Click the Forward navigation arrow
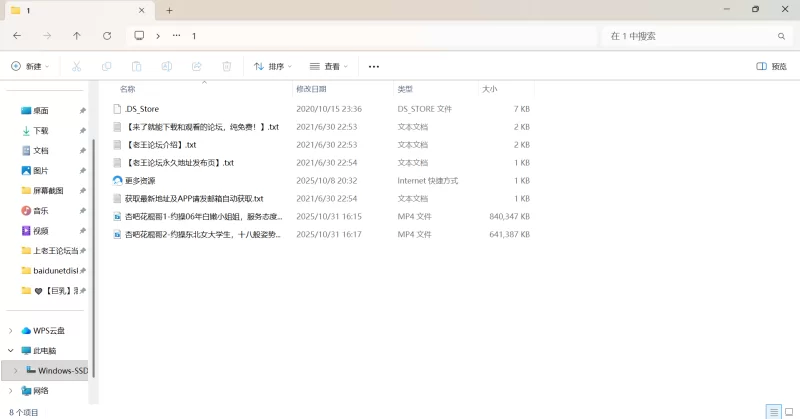This screenshot has height=419, width=800. coord(47,36)
